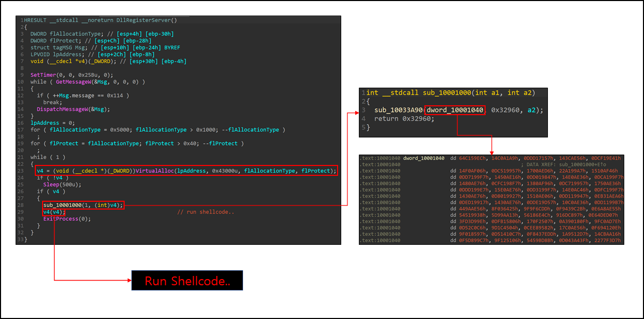
Task: Select the '// run shellcode..' comment
Action: tap(206, 212)
